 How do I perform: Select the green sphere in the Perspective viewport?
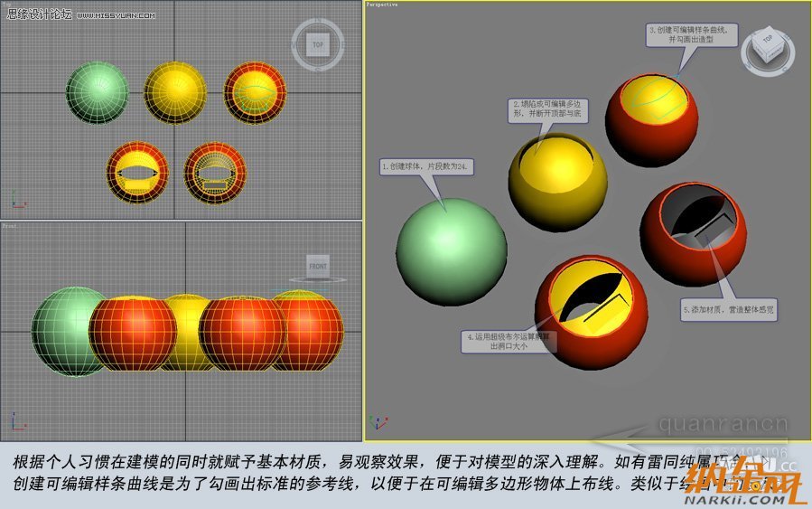pos(451,252)
